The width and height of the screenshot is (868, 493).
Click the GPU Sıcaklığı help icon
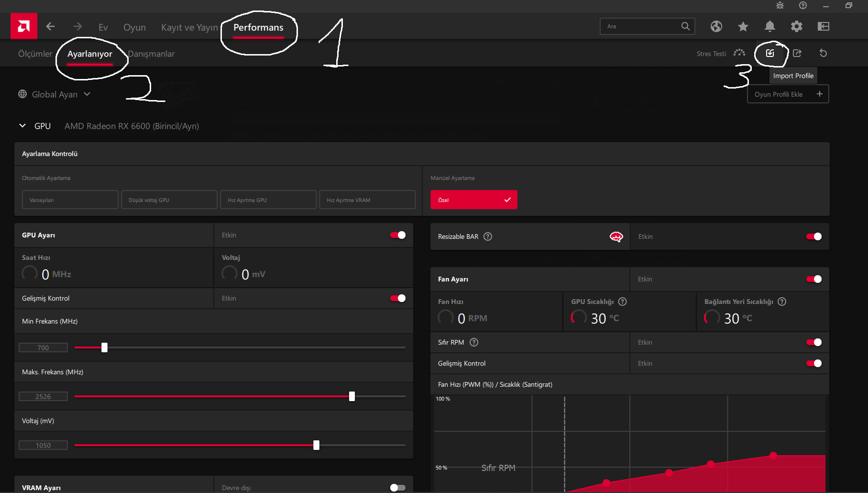[x=622, y=302]
